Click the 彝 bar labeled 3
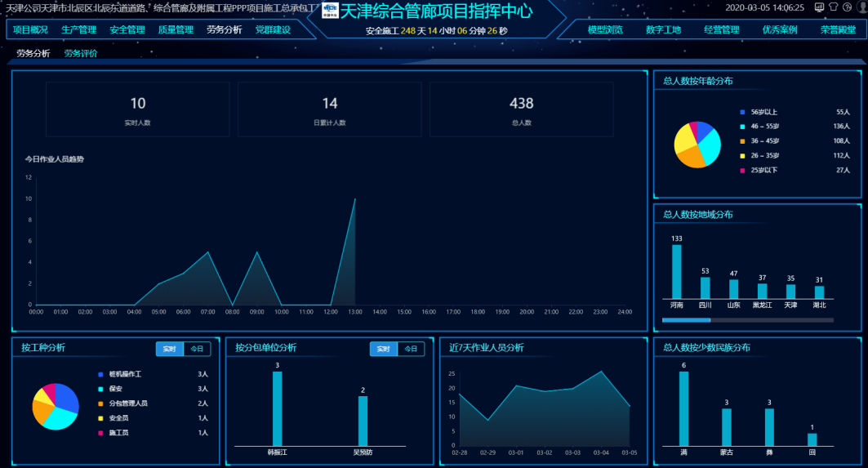Screen dimensions: 868x468 tap(769, 427)
